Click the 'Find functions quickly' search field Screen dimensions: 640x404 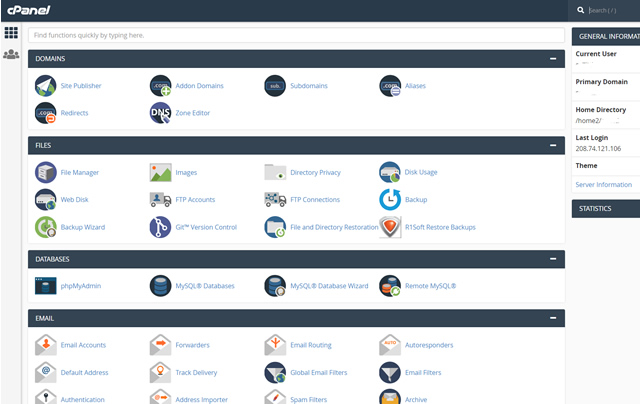click(x=296, y=35)
